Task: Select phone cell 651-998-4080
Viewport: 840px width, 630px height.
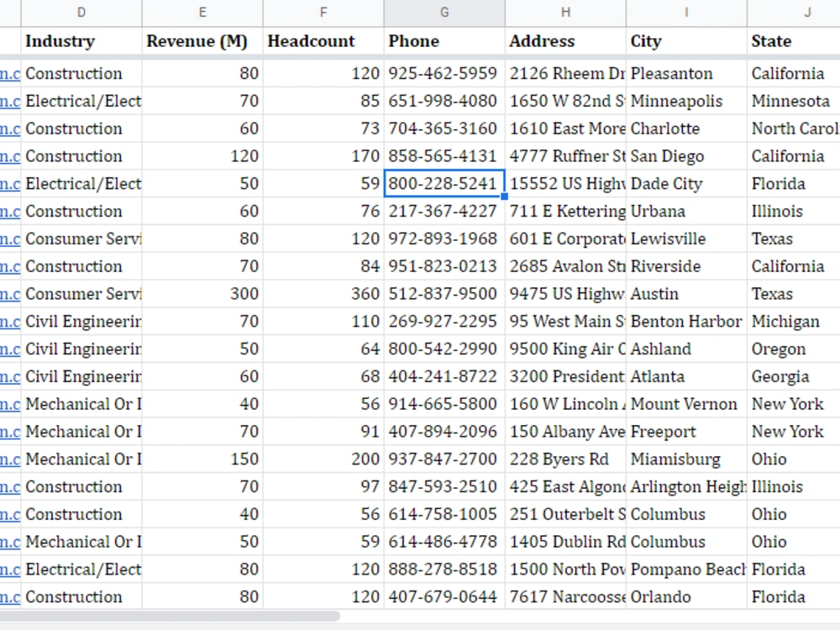Action: 444,101
